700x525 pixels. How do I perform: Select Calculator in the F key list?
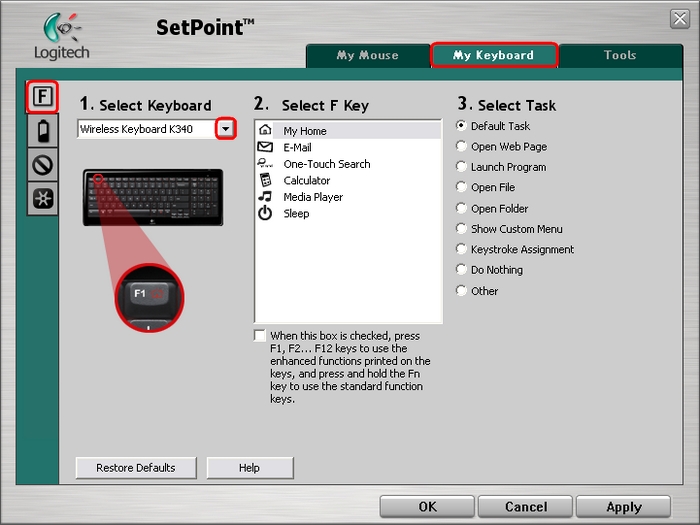click(348, 180)
